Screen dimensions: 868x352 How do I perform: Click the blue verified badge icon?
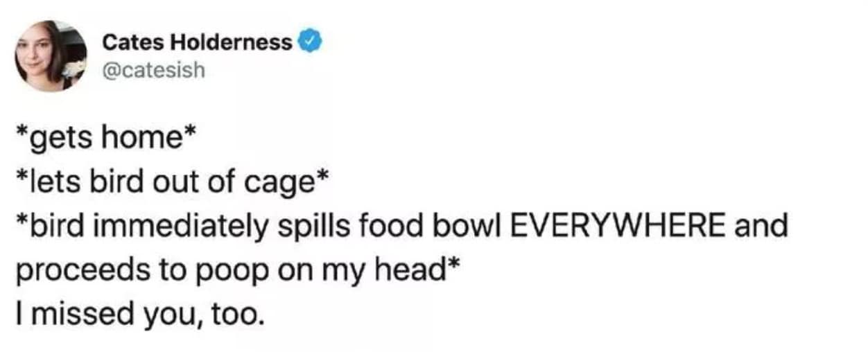pyautogui.click(x=309, y=43)
